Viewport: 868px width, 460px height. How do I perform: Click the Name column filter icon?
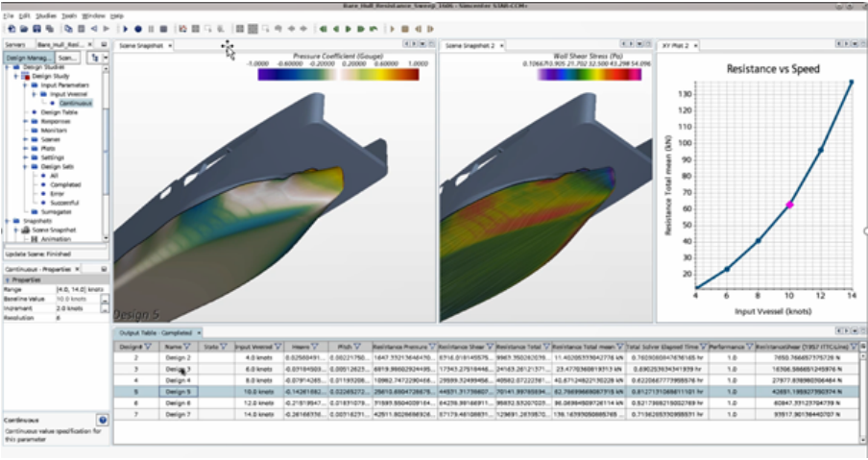click(187, 347)
